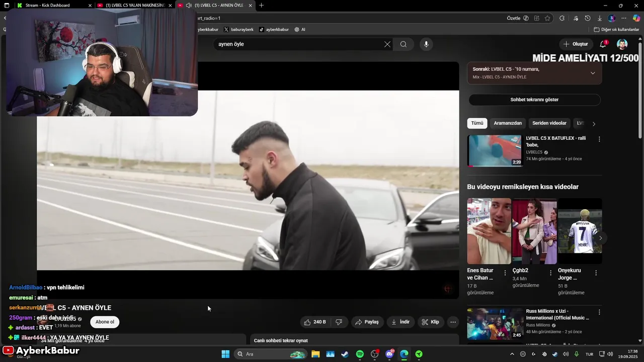The image size is (644, 362).
Task: Select the Aramanızdan filter chip
Action: tap(508, 123)
